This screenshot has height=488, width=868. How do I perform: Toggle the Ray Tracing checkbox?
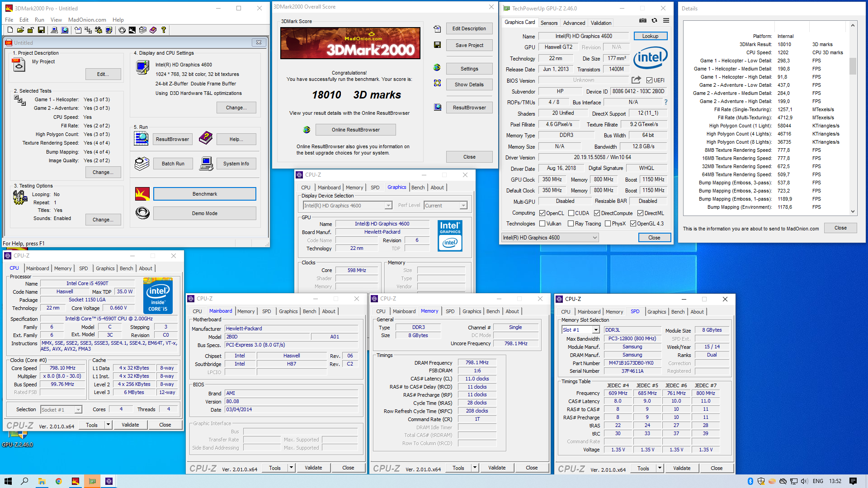click(571, 224)
